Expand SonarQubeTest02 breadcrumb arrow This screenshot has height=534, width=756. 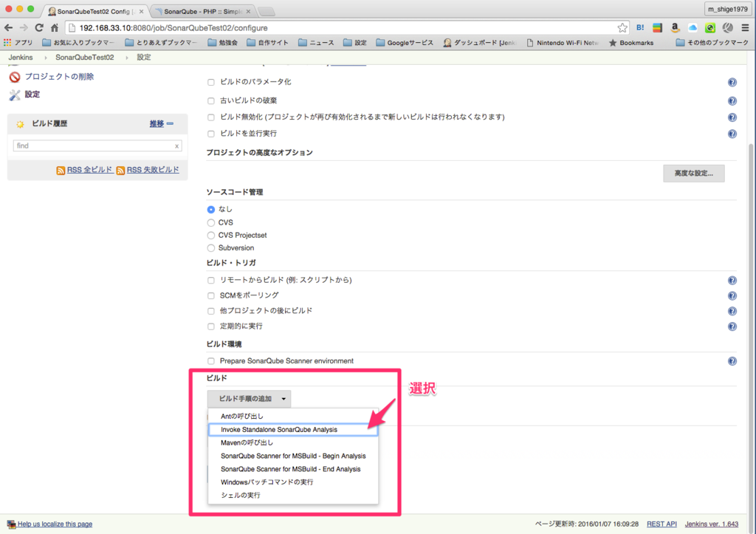click(127, 58)
